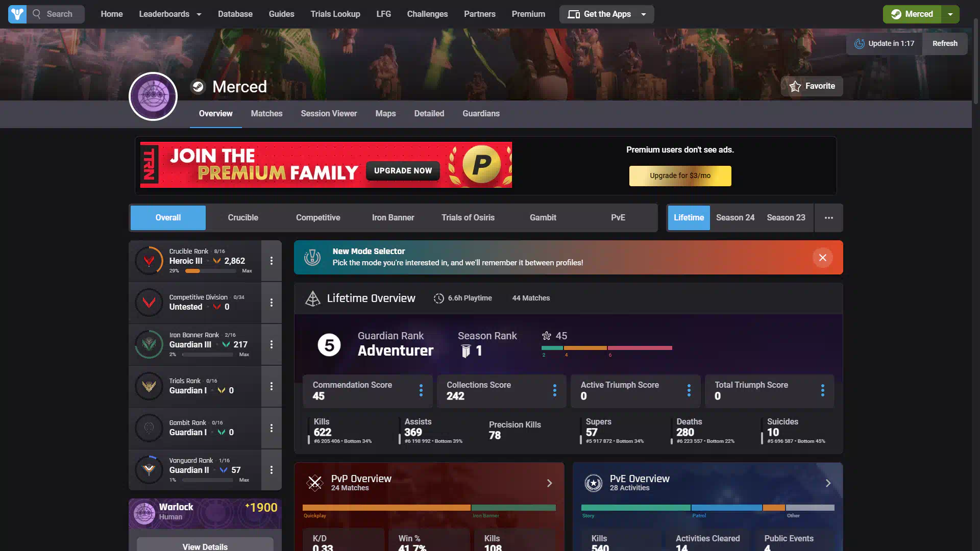Open Crucible Rank options menu

(272, 261)
